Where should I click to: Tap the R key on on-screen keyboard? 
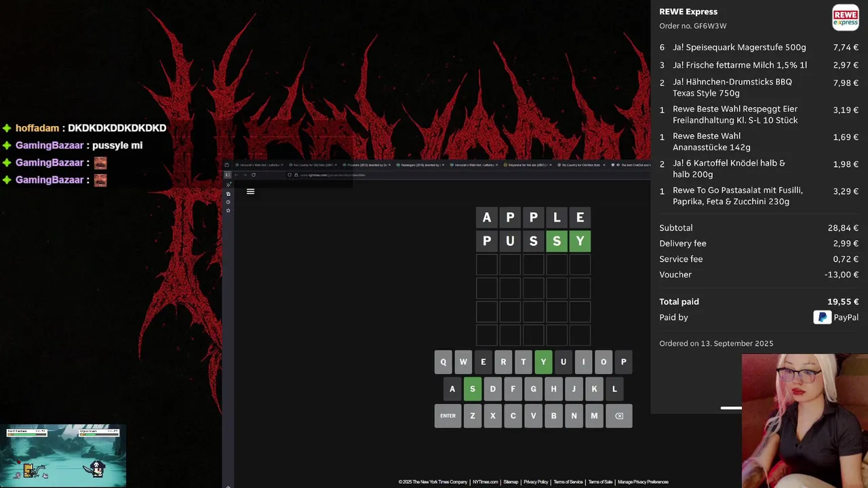(503, 362)
